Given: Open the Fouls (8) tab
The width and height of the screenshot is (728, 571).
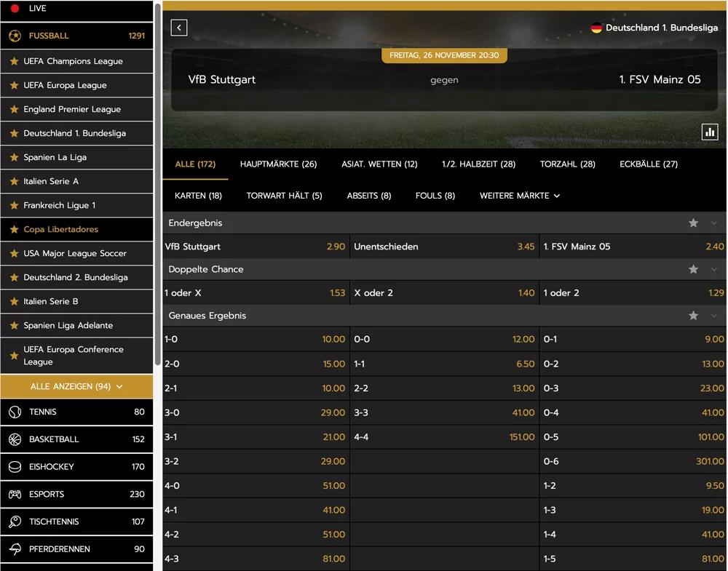Looking at the screenshot, I should [x=435, y=196].
